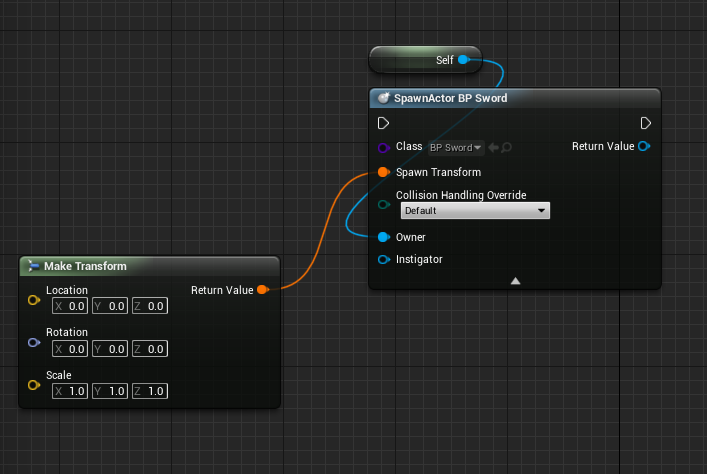Click the SpawnActor Return Value output pin
The height and width of the screenshot is (474, 707).
[644, 146]
